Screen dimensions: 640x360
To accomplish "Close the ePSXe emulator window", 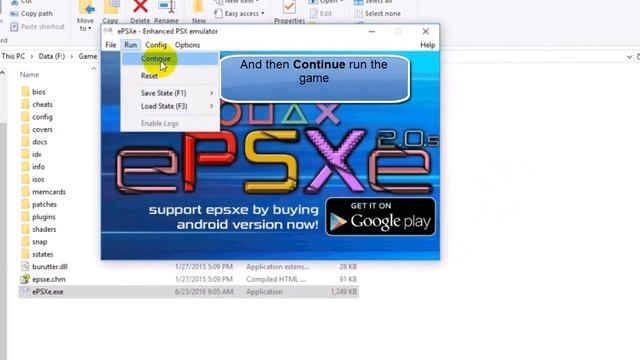I will (426, 31).
